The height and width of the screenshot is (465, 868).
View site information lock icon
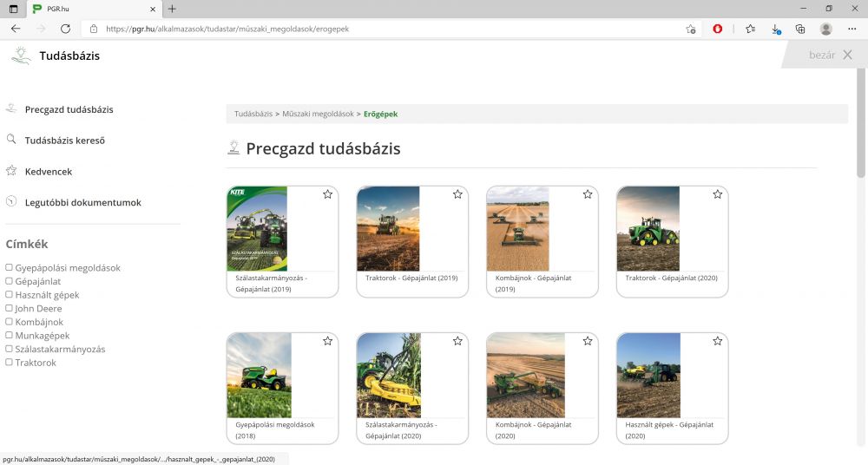pos(94,29)
